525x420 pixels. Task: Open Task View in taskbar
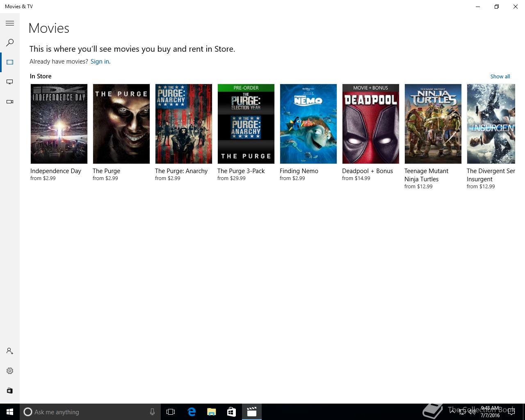pos(171,412)
